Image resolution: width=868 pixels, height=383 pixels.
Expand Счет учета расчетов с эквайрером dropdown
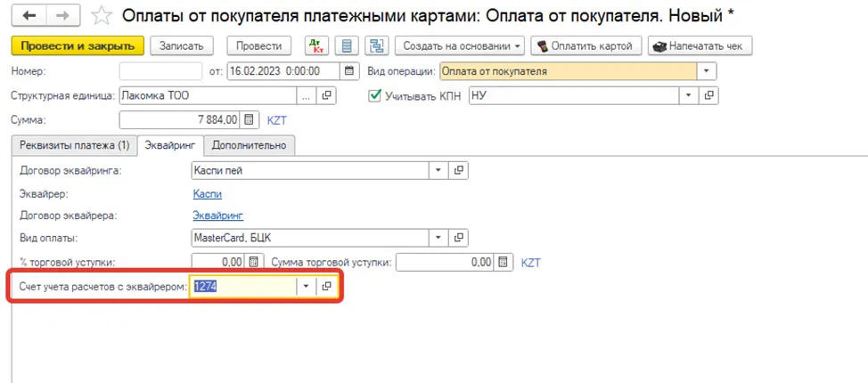pyautogui.click(x=307, y=286)
